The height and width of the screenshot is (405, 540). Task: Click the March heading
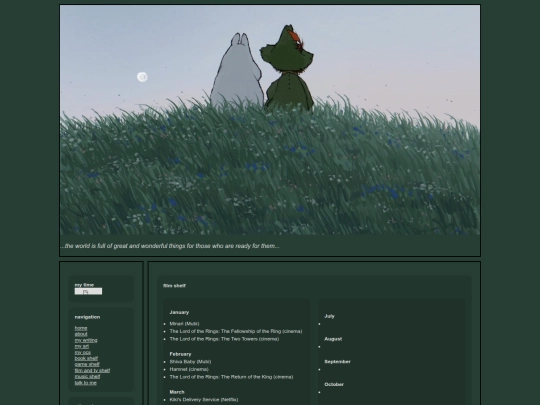tap(177, 392)
